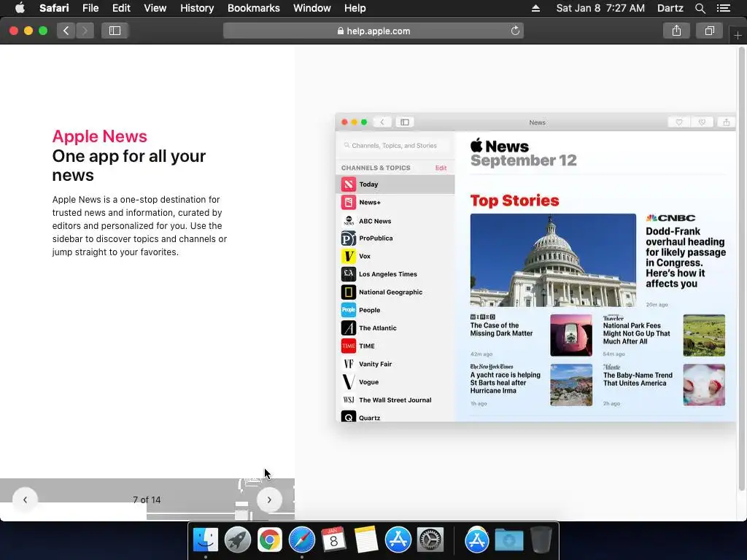The image size is (747, 560).
Task: Open the File menu
Action: click(90, 8)
